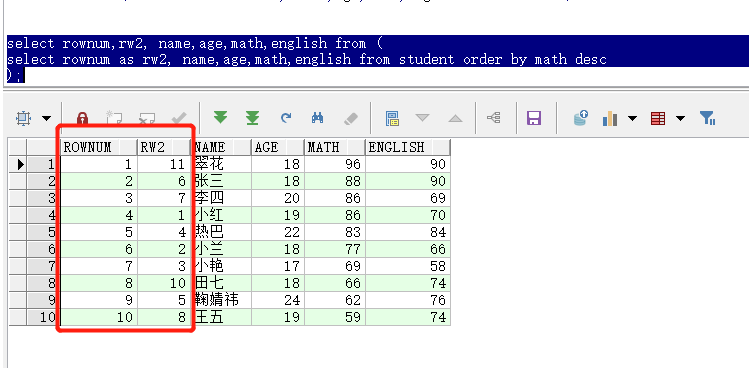Click the refresh query icon
Screen dimensions: 749x368
coord(286,118)
